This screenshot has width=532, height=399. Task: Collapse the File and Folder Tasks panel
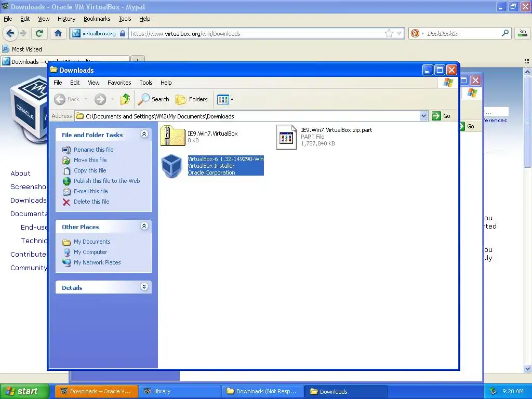tap(144, 134)
